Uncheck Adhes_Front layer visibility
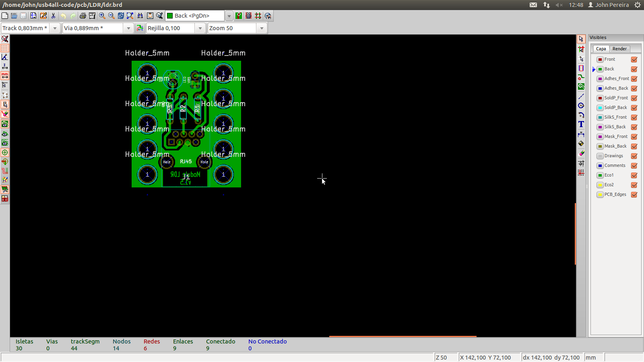 [634, 79]
